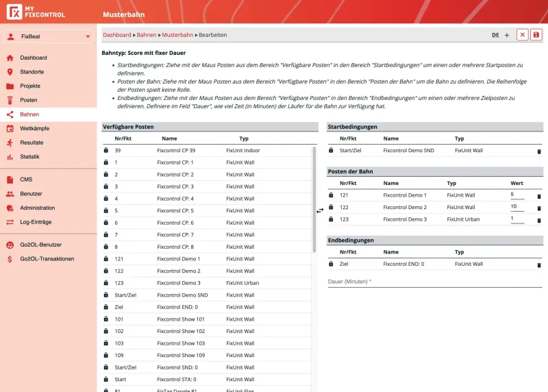Viewport: 548px width, 392px height.
Task: Open the FixBeat user dropdown
Action: [48, 36]
